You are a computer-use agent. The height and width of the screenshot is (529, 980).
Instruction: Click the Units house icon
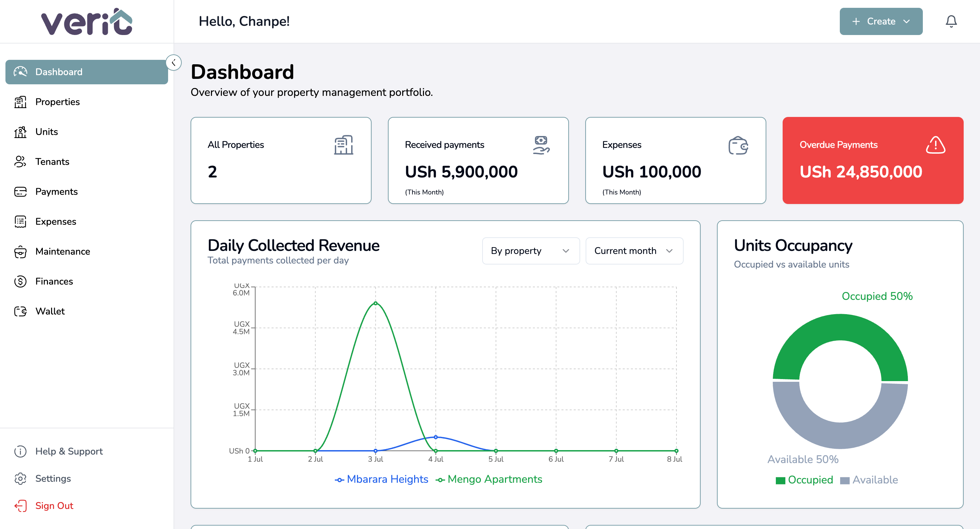20,132
